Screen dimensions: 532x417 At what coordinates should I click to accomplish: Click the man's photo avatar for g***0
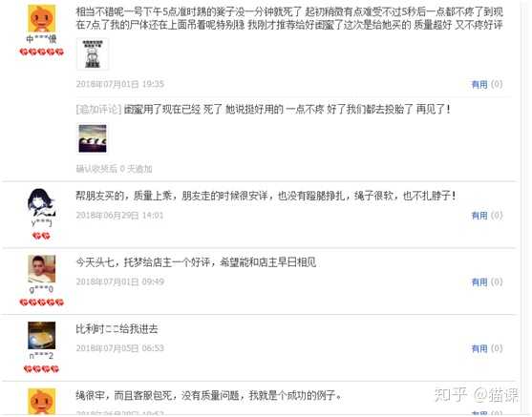tap(41, 269)
